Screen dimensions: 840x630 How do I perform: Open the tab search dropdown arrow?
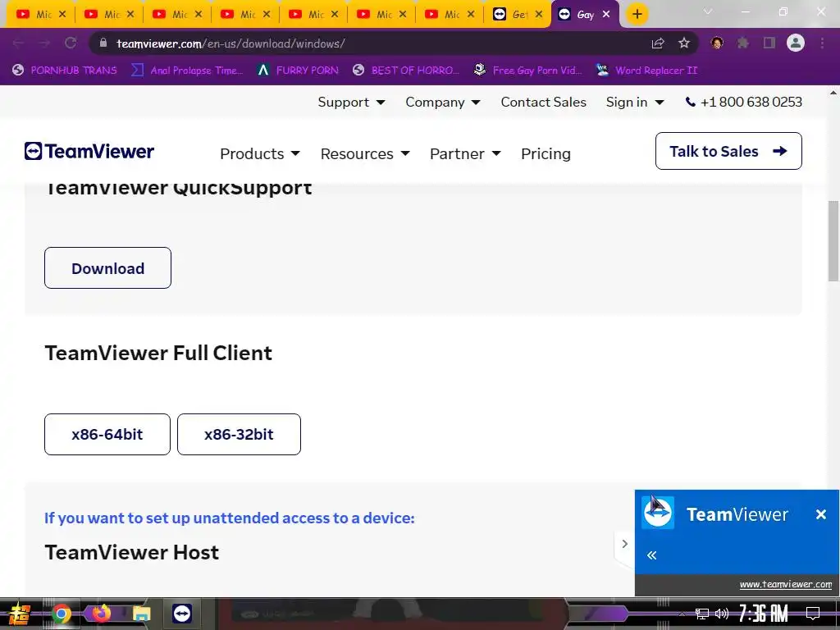(x=708, y=11)
